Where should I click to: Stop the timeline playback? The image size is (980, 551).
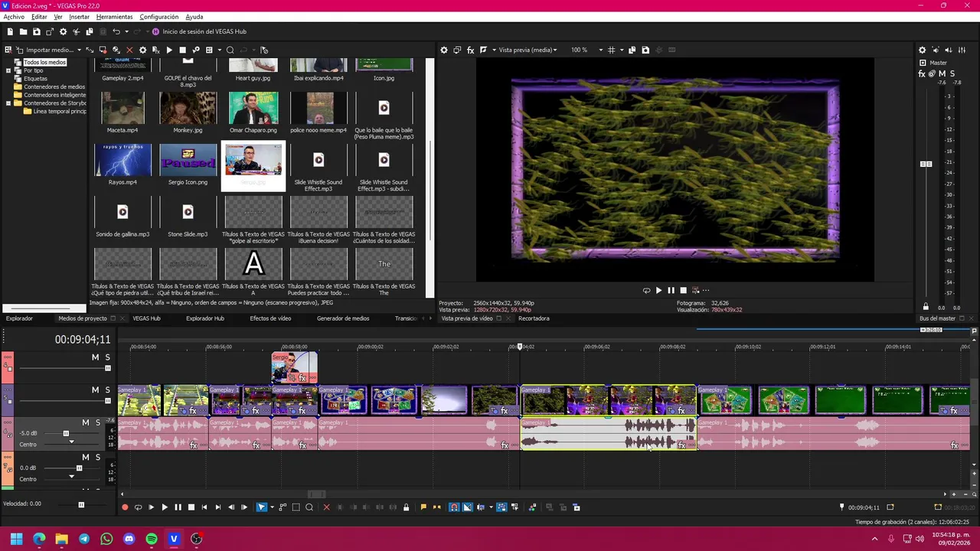click(191, 507)
